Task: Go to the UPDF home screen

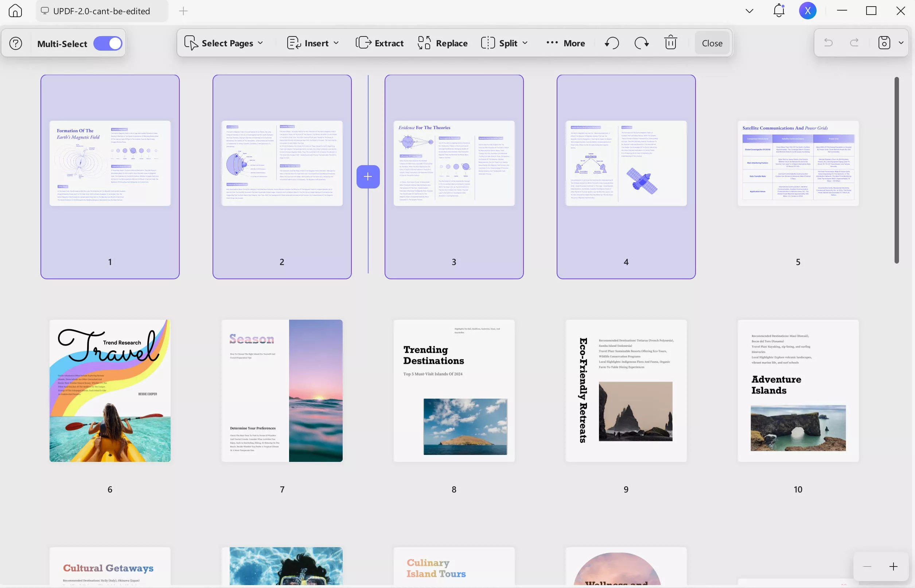Action: click(15, 11)
